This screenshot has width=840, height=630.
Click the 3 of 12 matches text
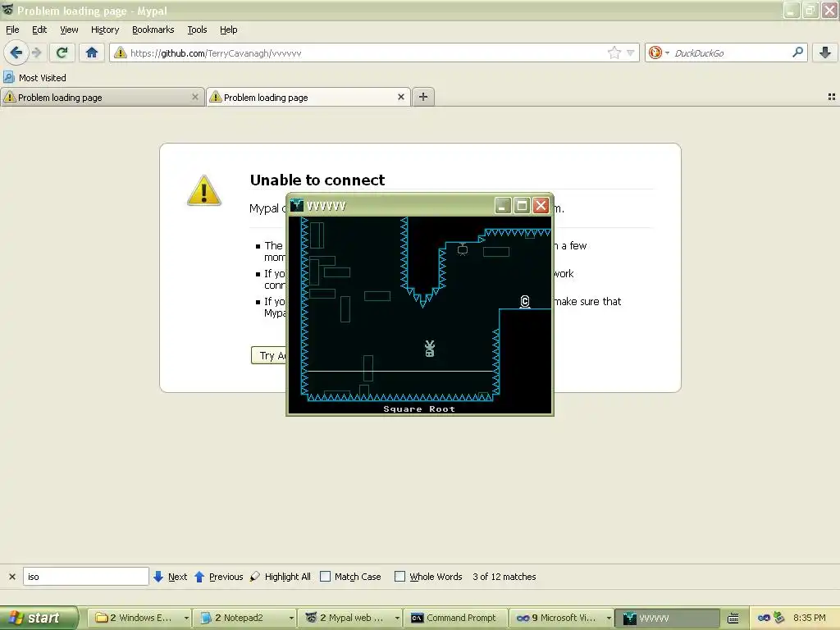coord(504,577)
